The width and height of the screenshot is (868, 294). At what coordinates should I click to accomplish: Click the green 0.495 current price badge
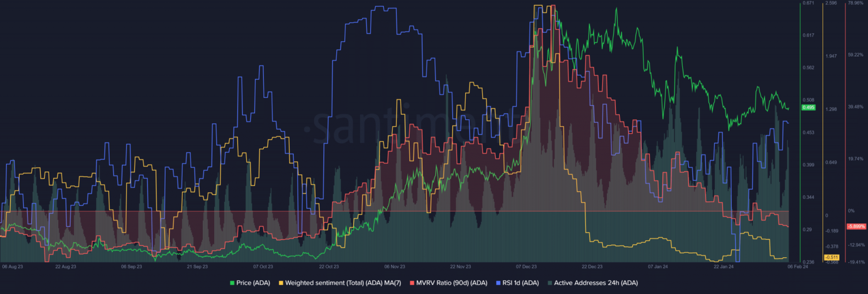click(808, 107)
